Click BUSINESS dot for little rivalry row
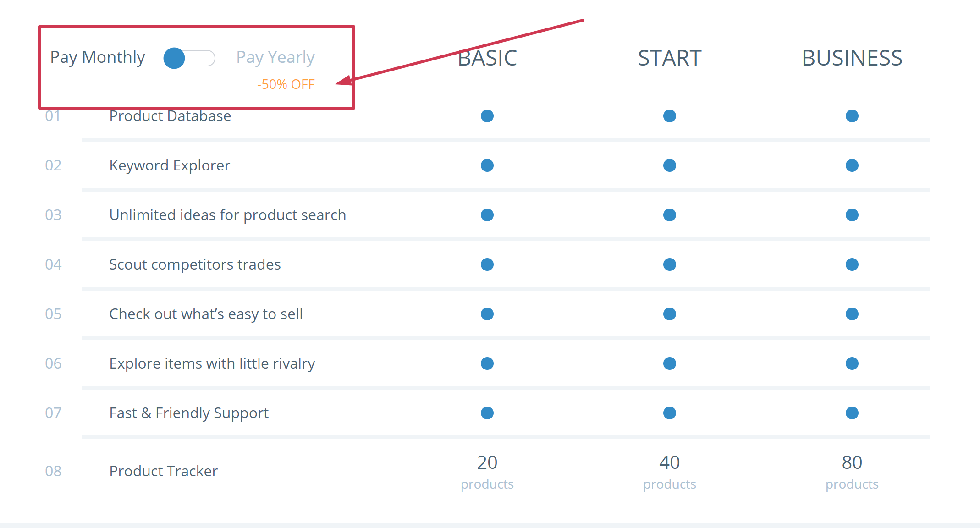 [852, 363]
